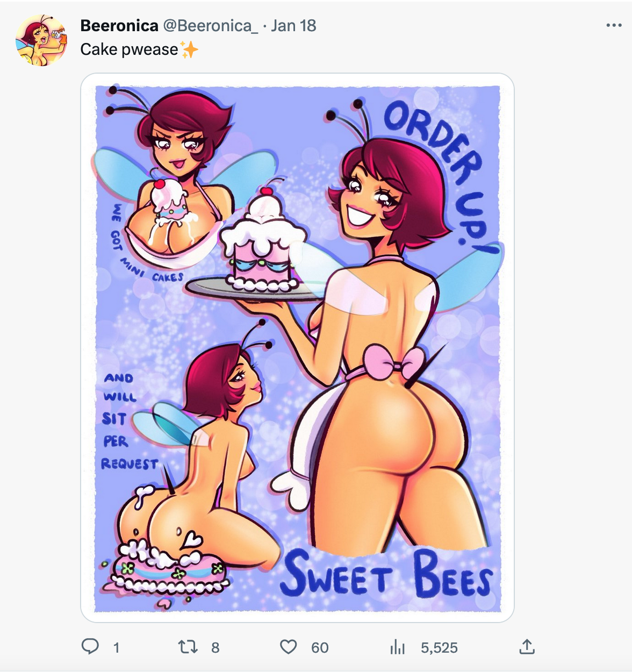This screenshot has height=672, width=632.
Task: Click the Beeronica display name
Action: tap(119, 25)
